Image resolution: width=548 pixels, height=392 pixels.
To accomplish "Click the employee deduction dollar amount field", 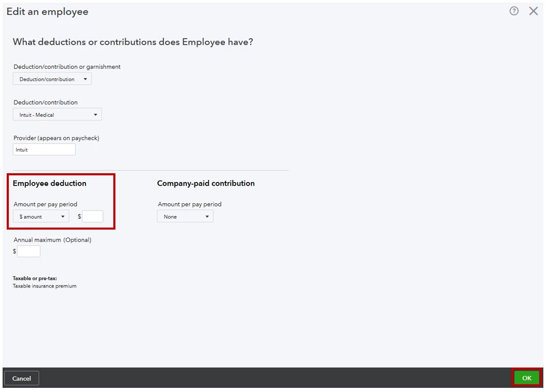I will tap(93, 217).
